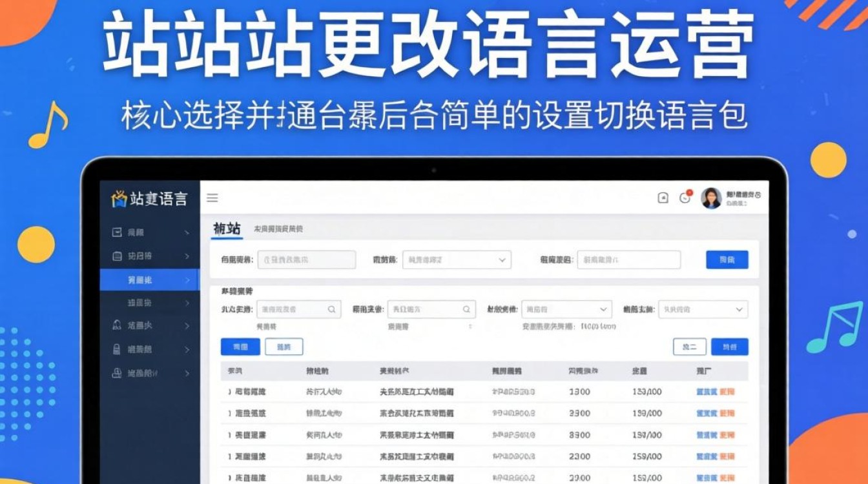
Task: Click the white outlined button next to the blue button
Action: [x=283, y=347]
